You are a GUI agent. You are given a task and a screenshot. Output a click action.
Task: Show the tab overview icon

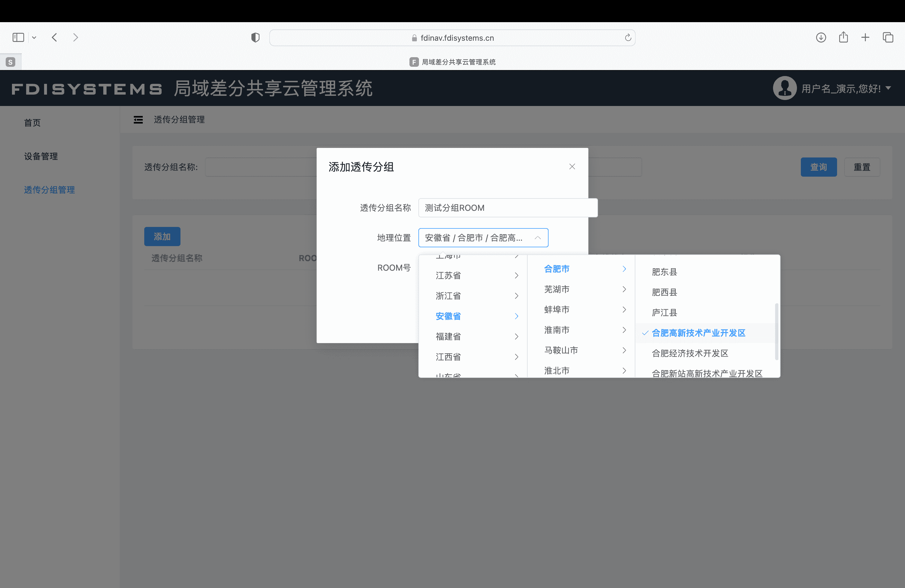(x=888, y=37)
